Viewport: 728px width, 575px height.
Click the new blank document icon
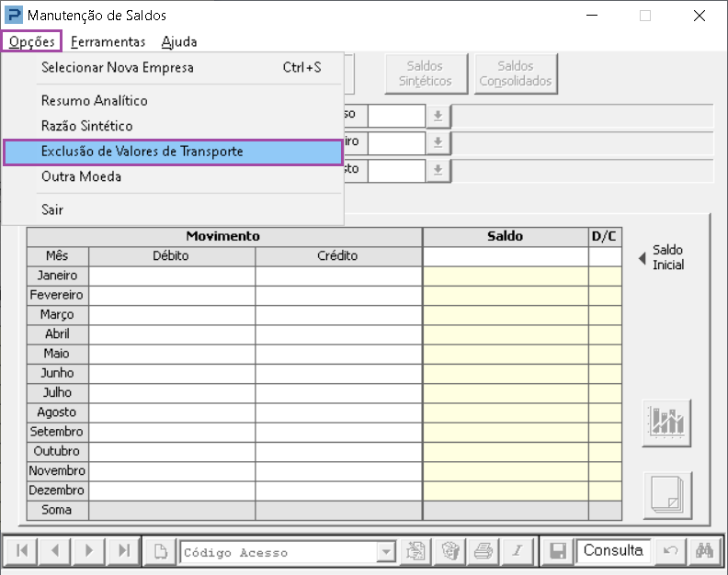tap(161, 551)
